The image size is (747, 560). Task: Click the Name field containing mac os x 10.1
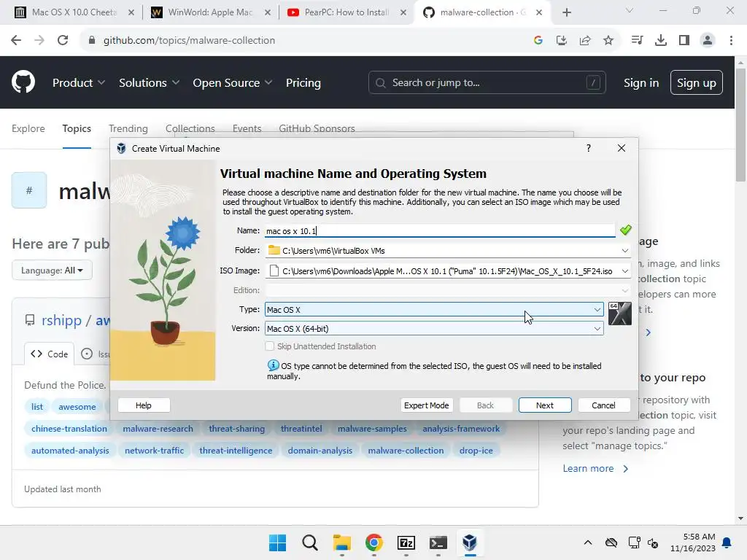tap(440, 231)
